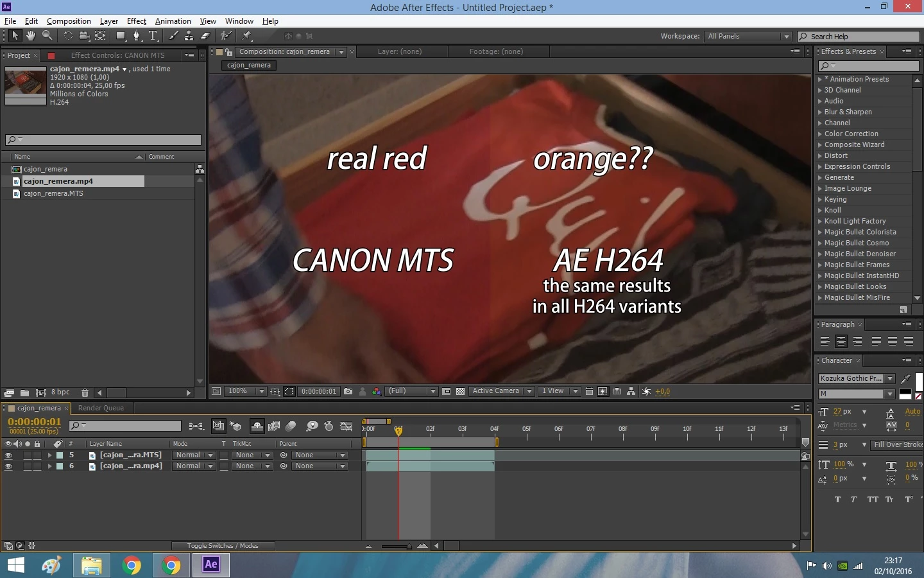The image size is (924, 578).
Task: Select the Puppet Pin tool
Action: (246, 36)
